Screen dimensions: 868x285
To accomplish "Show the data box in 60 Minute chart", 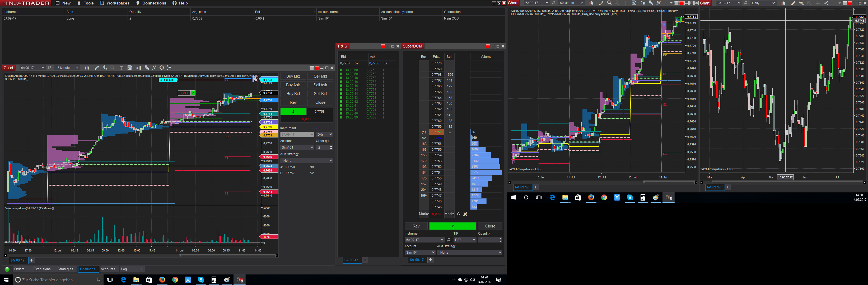I will tap(634, 3).
